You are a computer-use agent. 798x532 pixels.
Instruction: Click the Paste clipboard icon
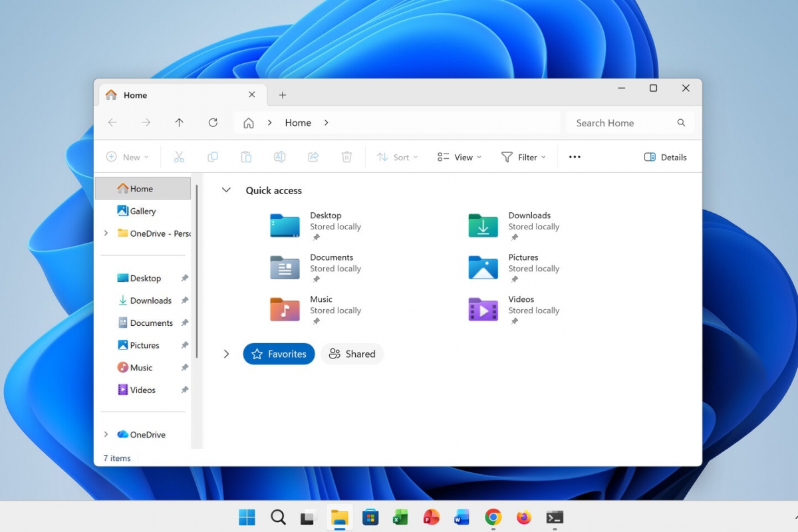(246, 157)
